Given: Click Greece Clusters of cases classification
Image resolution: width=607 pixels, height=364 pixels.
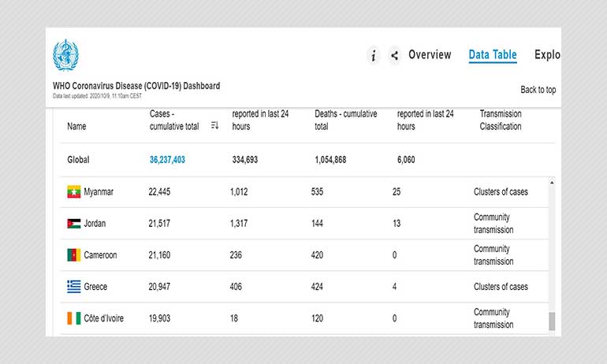Looking at the screenshot, I should tap(501, 287).
